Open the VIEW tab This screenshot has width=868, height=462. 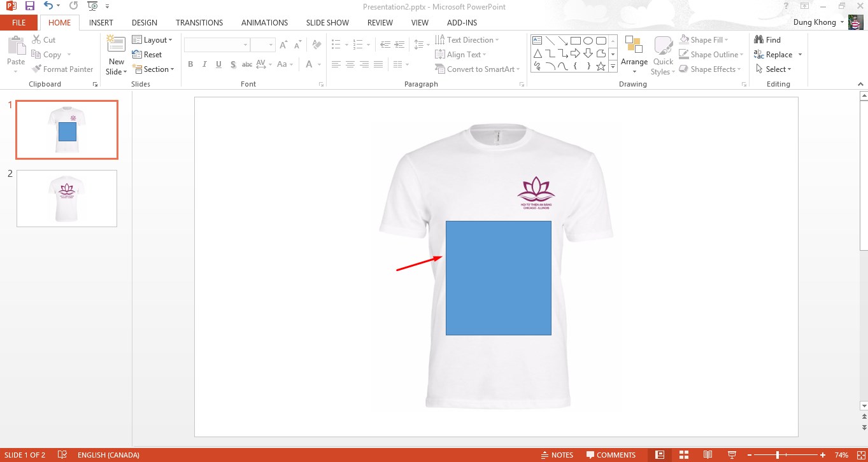420,22
